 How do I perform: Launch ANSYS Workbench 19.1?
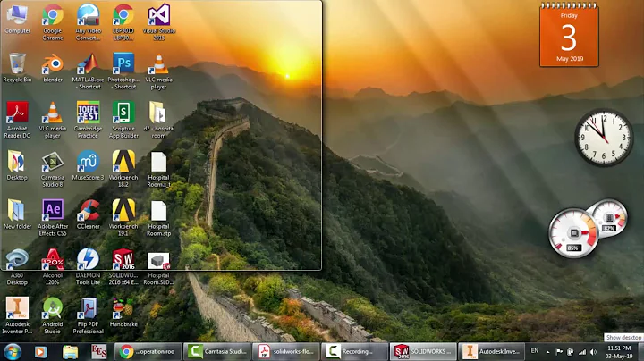point(123,218)
